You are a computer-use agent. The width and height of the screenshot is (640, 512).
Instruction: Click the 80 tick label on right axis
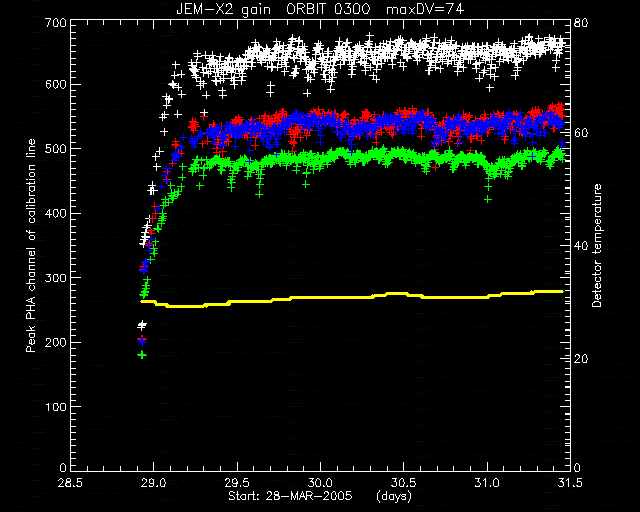pos(581,23)
